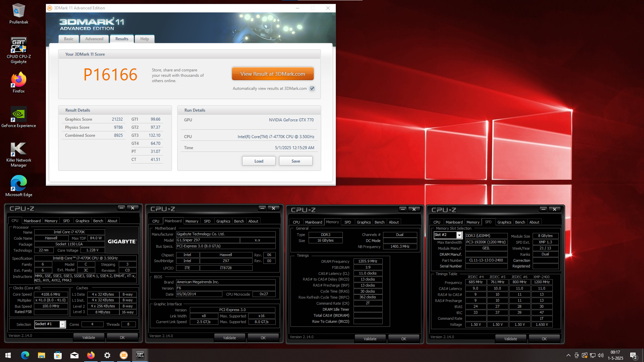Open the notification center icon

click(x=634, y=355)
